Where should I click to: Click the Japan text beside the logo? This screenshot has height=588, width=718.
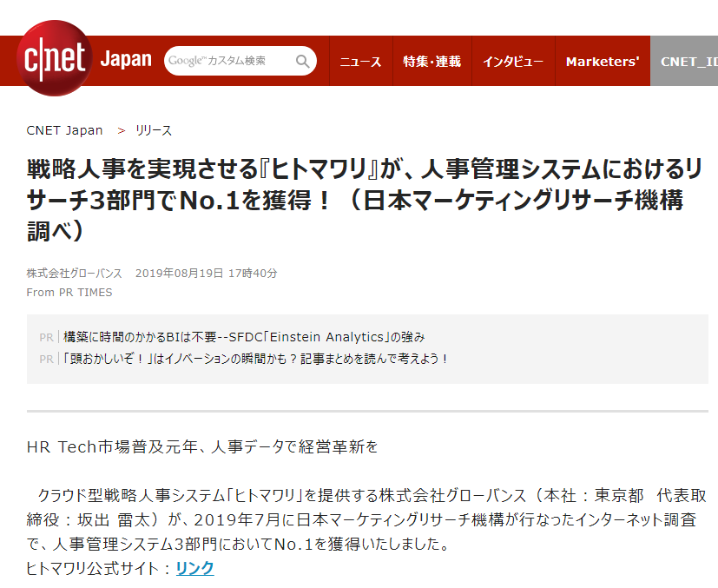pyautogui.click(x=126, y=59)
